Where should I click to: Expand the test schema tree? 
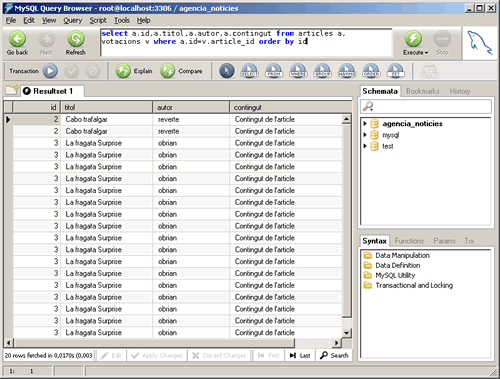(x=365, y=146)
